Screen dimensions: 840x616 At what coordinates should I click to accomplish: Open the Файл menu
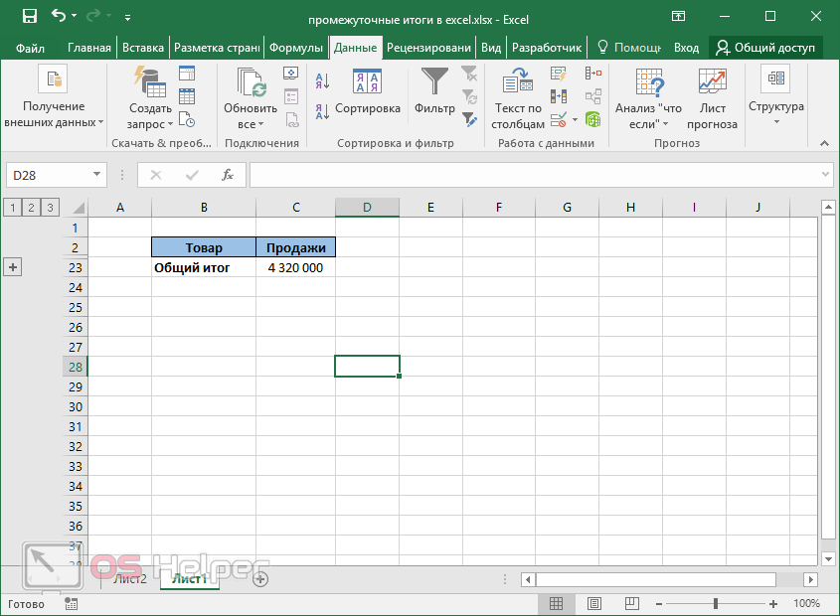(x=30, y=49)
